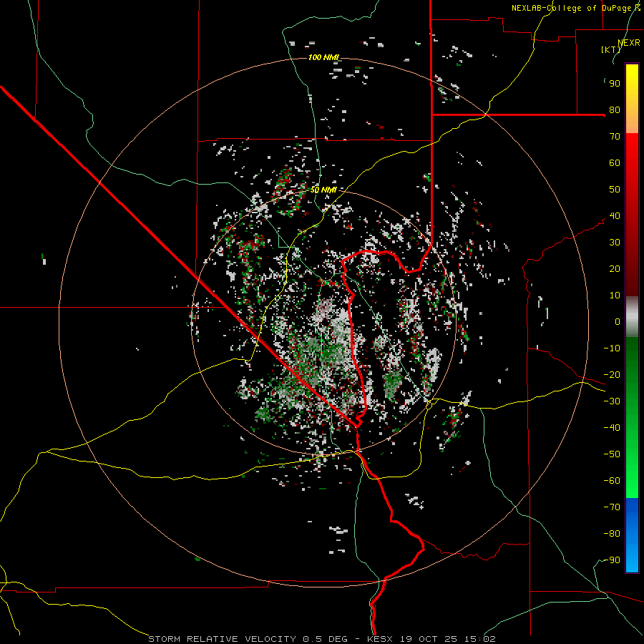This screenshot has width=644, height=644.
Task: Click the 70 scale label
Action: pyautogui.click(x=615, y=137)
